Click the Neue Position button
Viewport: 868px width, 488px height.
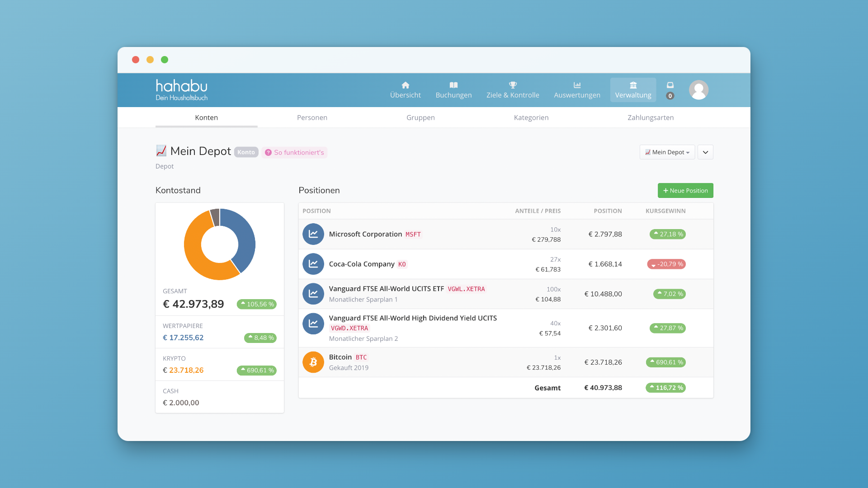(x=685, y=191)
